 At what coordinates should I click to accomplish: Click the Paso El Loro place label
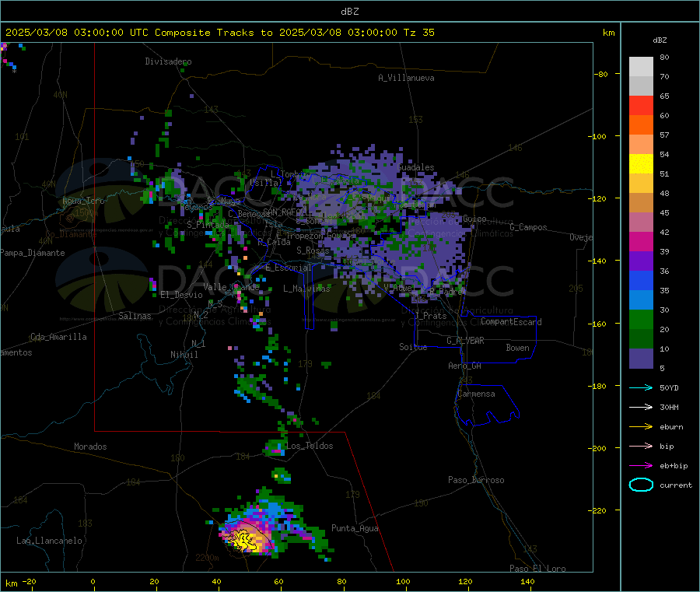(x=537, y=569)
